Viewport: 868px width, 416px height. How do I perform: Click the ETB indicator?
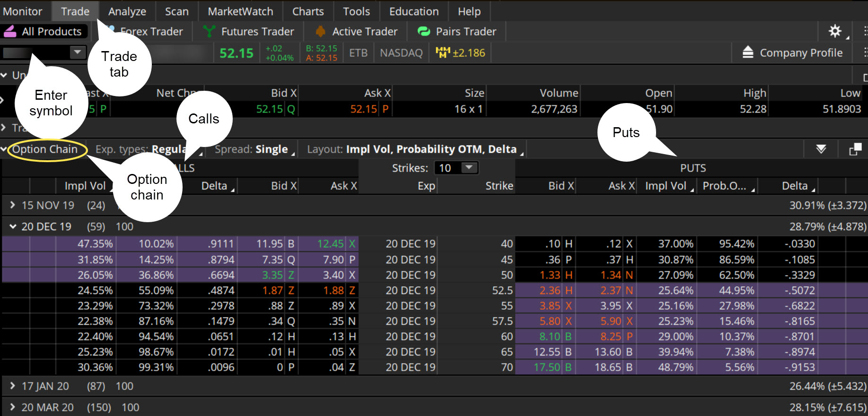click(x=358, y=53)
